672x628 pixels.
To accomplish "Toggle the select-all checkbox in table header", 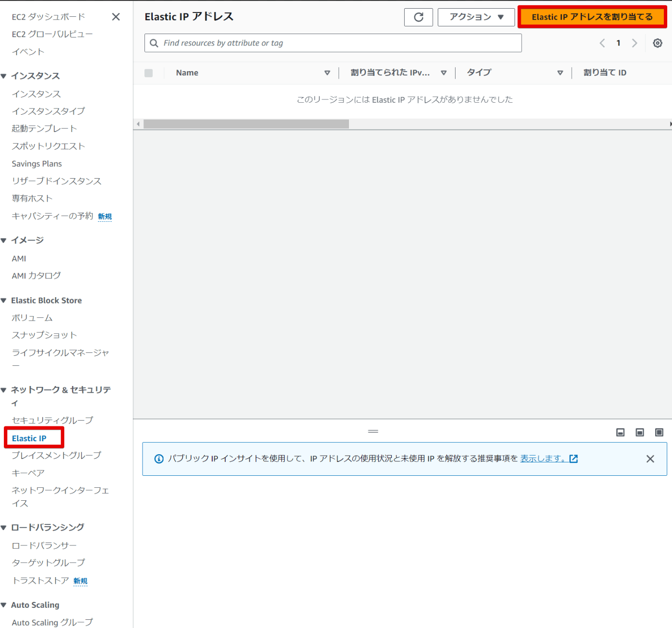I will click(149, 73).
